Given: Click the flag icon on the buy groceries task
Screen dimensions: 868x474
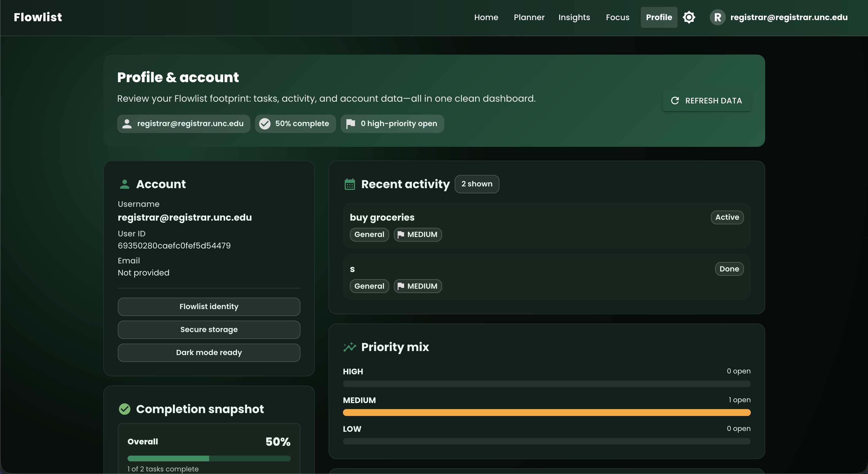Looking at the screenshot, I should 401,235.
